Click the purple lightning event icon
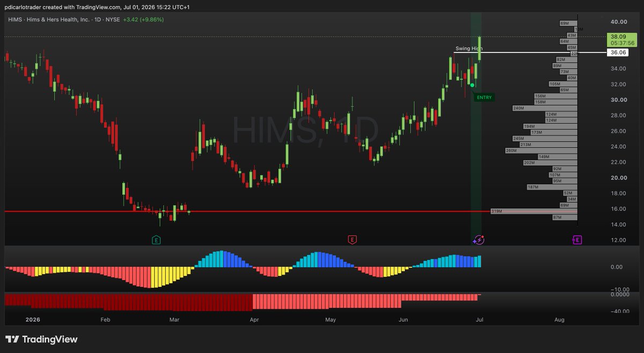 (x=479, y=240)
